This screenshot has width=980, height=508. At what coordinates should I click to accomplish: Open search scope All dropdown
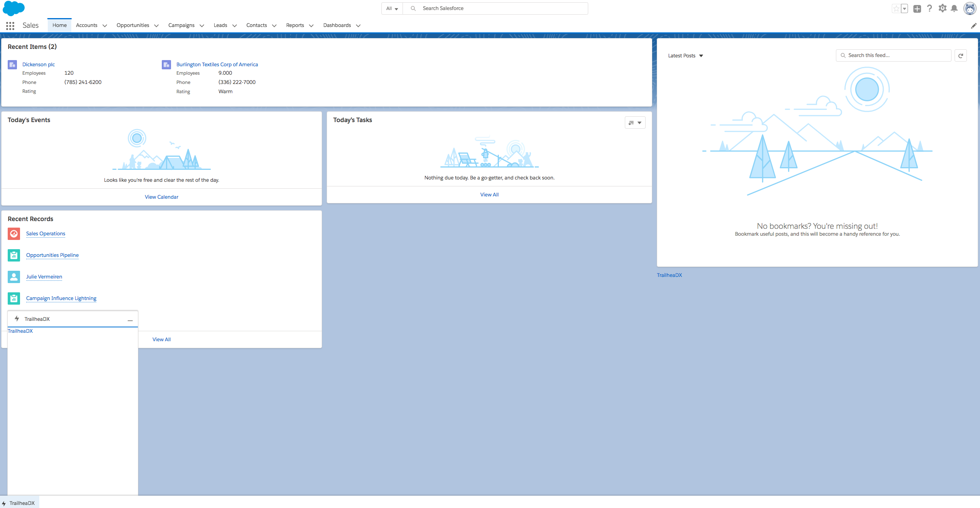392,8
